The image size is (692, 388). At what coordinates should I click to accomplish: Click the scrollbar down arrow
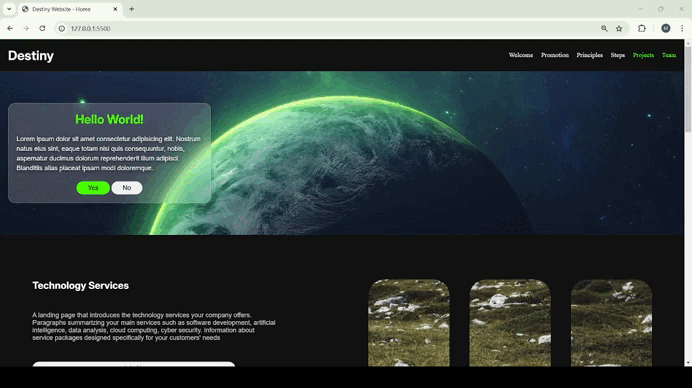(688, 363)
